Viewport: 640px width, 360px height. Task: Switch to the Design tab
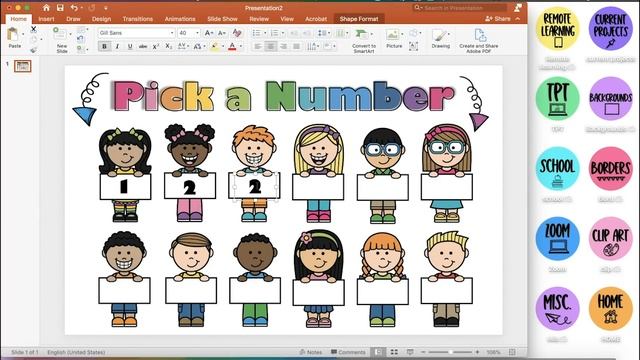(x=101, y=19)
